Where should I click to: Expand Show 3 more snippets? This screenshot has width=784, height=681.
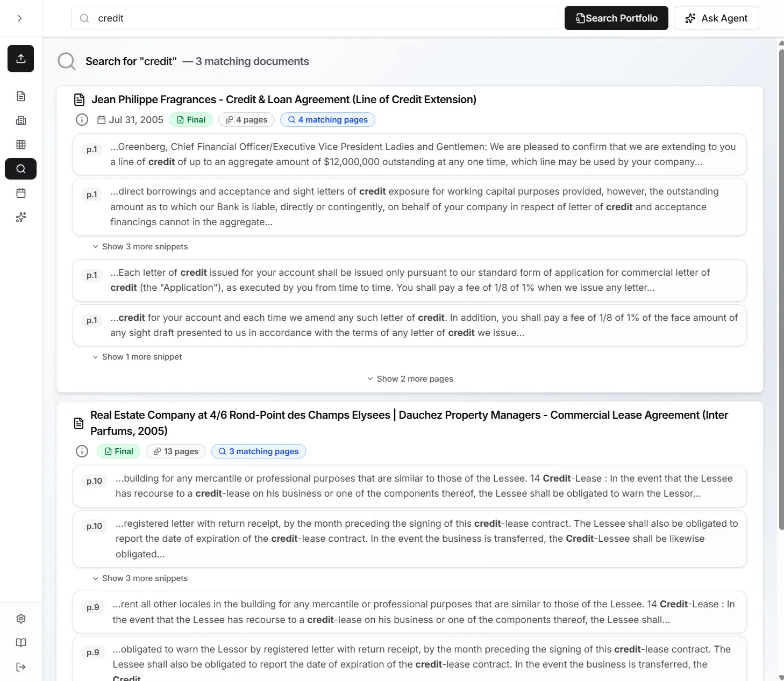pyautogui.click(x=140, y=246)
